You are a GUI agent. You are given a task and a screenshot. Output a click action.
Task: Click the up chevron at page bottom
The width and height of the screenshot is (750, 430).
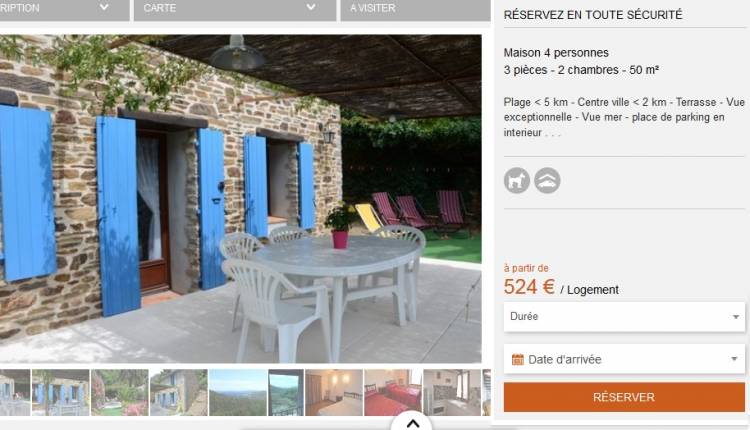[413, 423]
